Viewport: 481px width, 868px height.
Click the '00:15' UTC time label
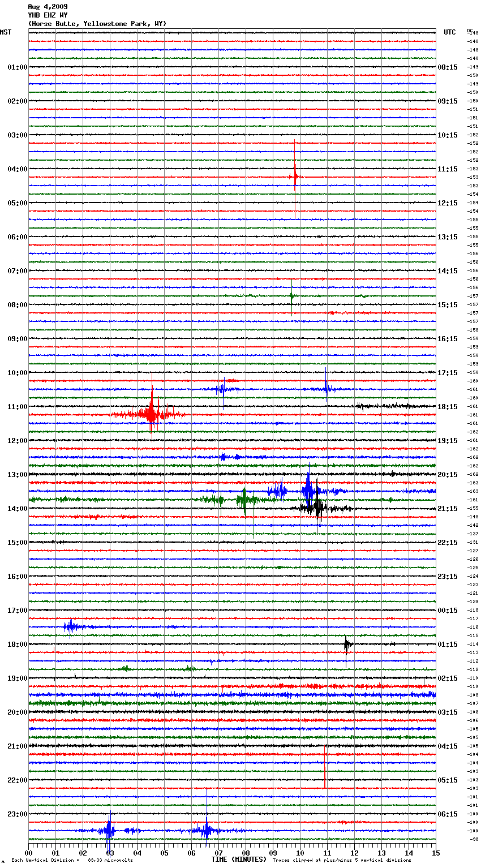point(448,611)
